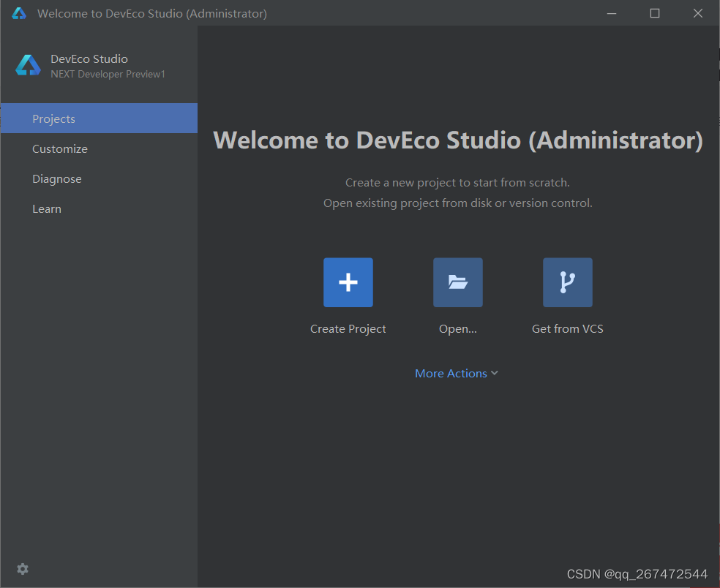Click the More Actions link
The height and width of the screenshot is (588, 720).
(x=451, y=373)
